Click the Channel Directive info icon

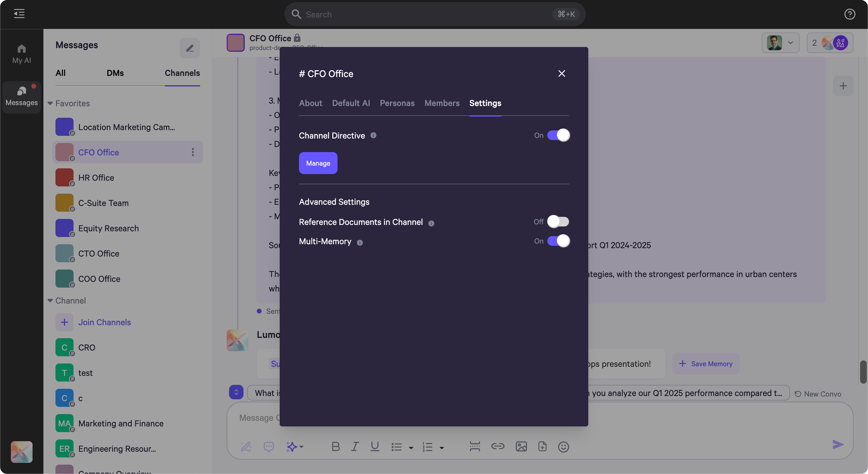pyautogui.click(x=373, y=135)
